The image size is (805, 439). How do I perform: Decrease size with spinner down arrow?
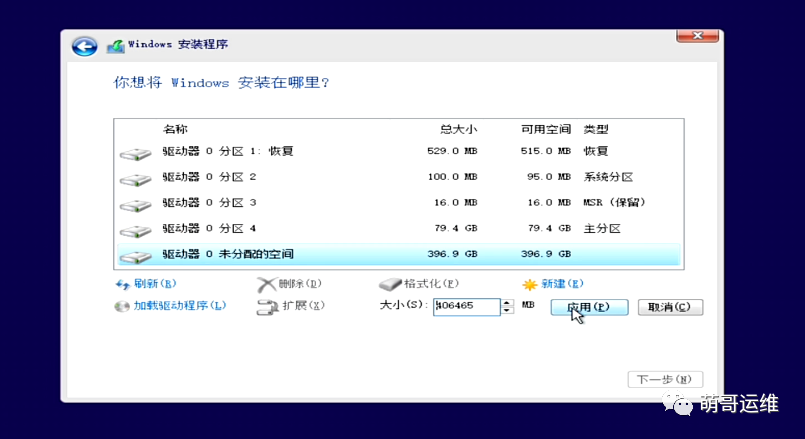point(507,311)
